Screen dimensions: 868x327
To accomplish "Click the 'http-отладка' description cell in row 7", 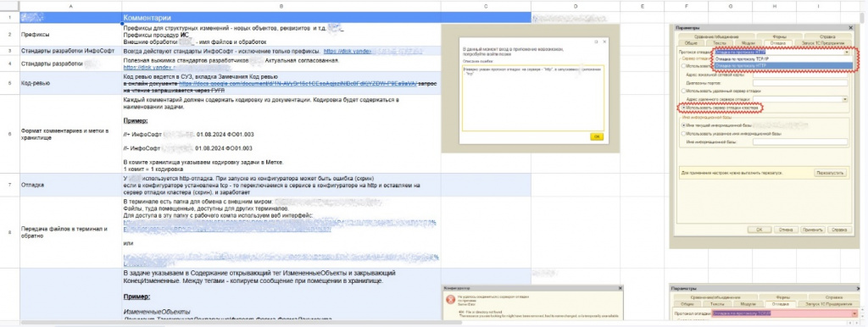I will click(281, 185).
